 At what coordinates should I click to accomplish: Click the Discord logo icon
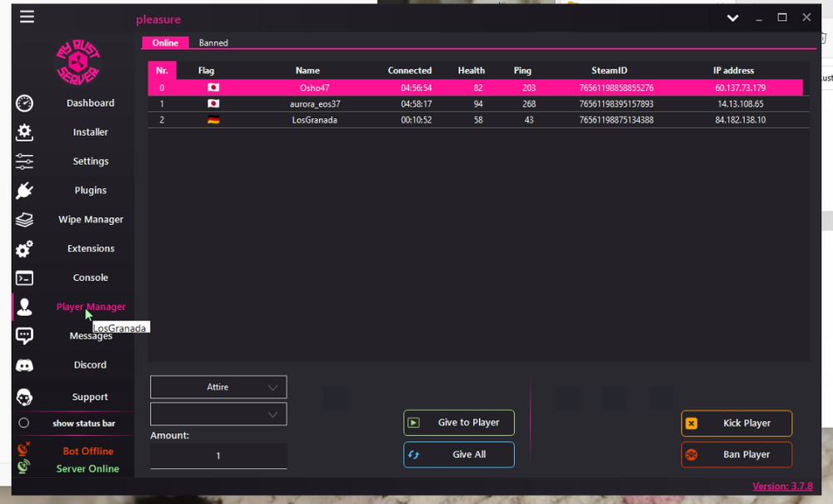[x=25, y=366]
